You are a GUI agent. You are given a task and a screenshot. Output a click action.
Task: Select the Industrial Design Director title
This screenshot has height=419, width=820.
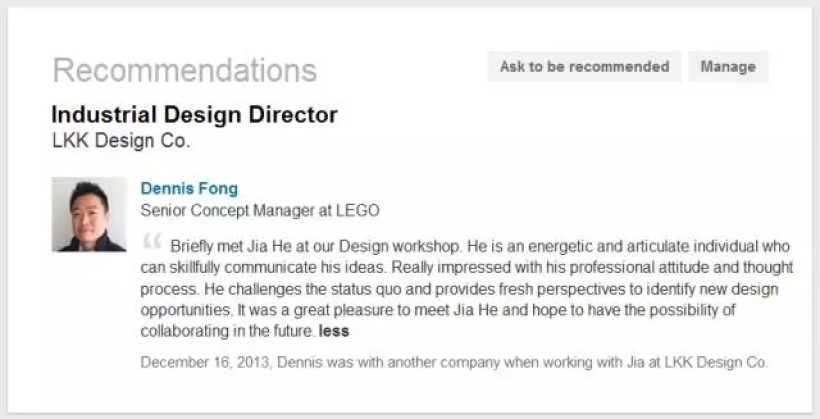click(x=194, y=115)
